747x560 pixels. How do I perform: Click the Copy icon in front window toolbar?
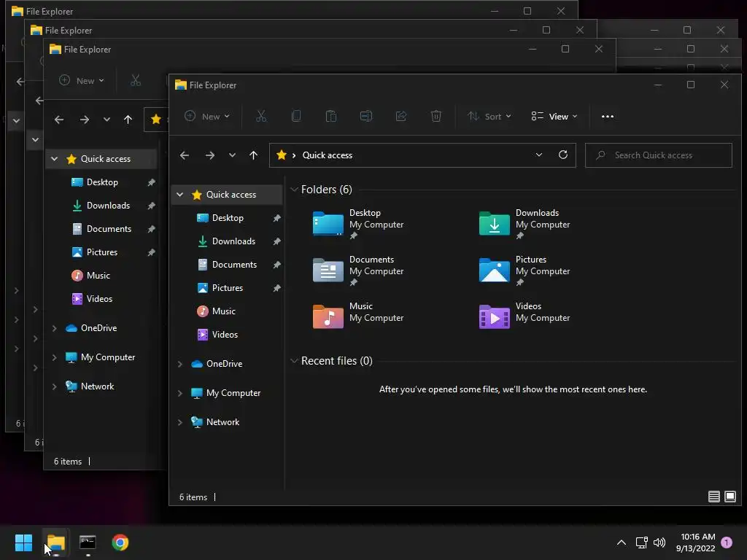tap(296, 116)
